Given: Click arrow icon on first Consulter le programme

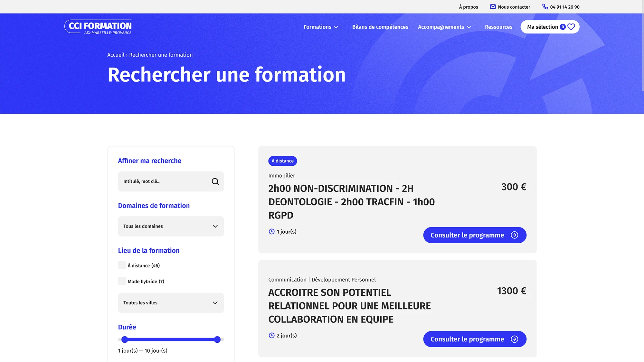Looking at the screenshot, I should tap(515, 235).
